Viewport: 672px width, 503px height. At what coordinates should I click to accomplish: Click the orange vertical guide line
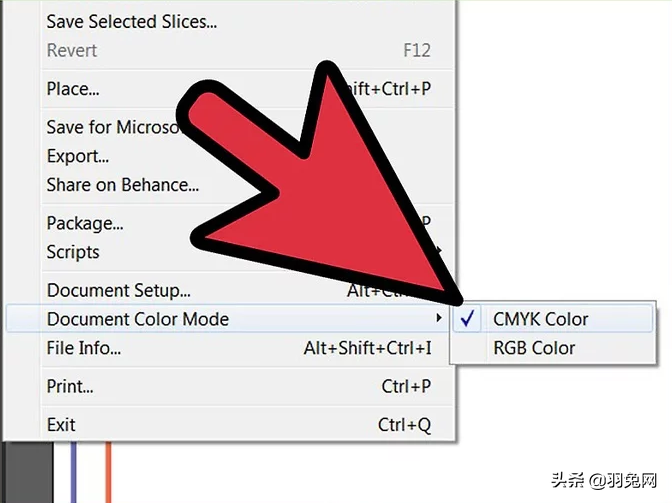pyautogui.click(x=108, y=472)
